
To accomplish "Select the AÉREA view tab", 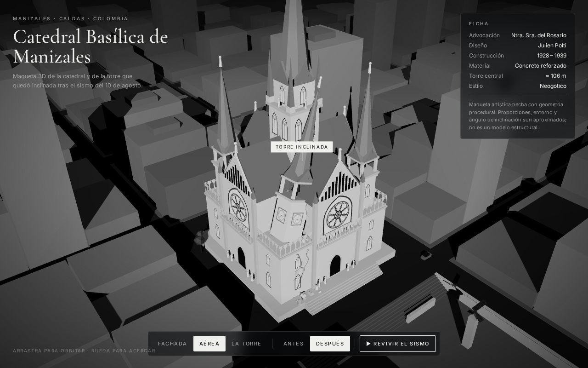I will 209,344.
